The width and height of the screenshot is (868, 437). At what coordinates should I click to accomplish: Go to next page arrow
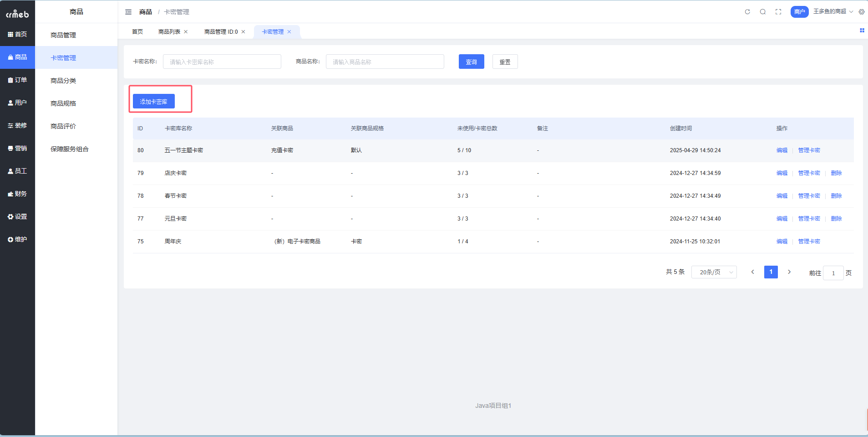point(789,272)
